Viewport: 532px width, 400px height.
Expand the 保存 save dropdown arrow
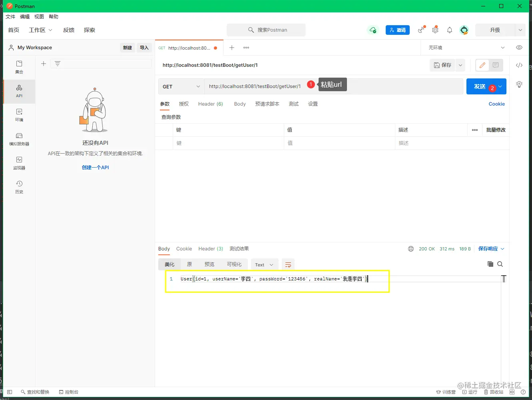click(x=460, y=65)
